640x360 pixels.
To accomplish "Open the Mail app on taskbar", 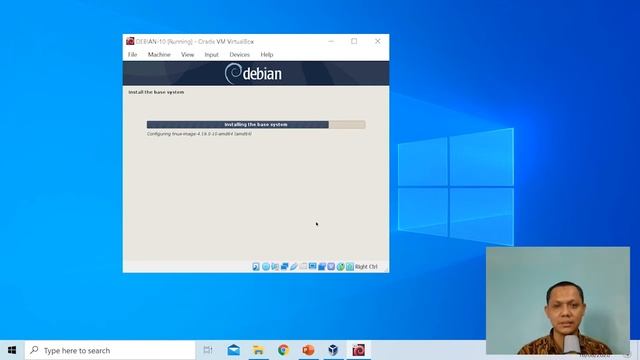I will pos(233,350).
